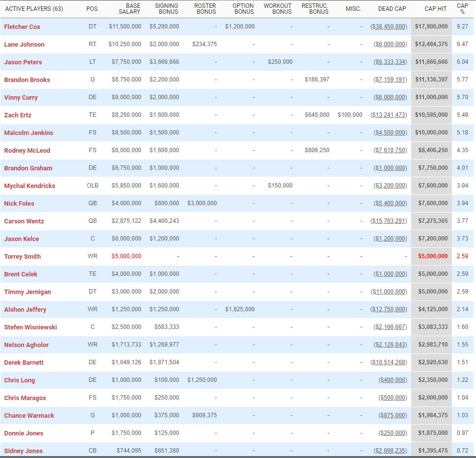Click Nick Foles name link

coord(19,204)
